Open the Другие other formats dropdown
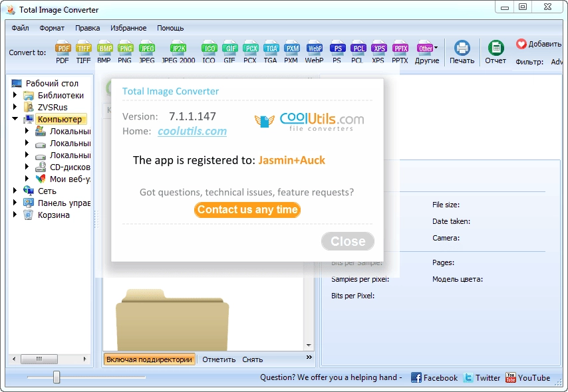 [x=427, y=52]
